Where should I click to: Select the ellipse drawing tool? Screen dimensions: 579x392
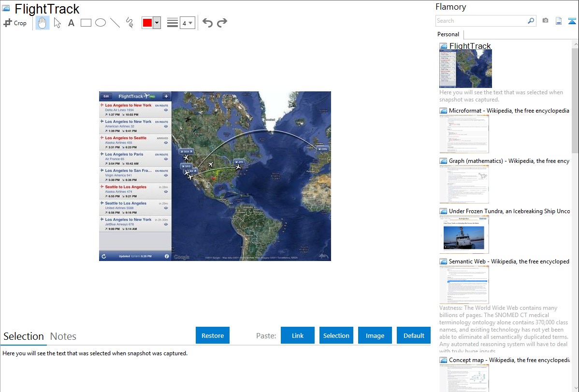pos(101,23)
